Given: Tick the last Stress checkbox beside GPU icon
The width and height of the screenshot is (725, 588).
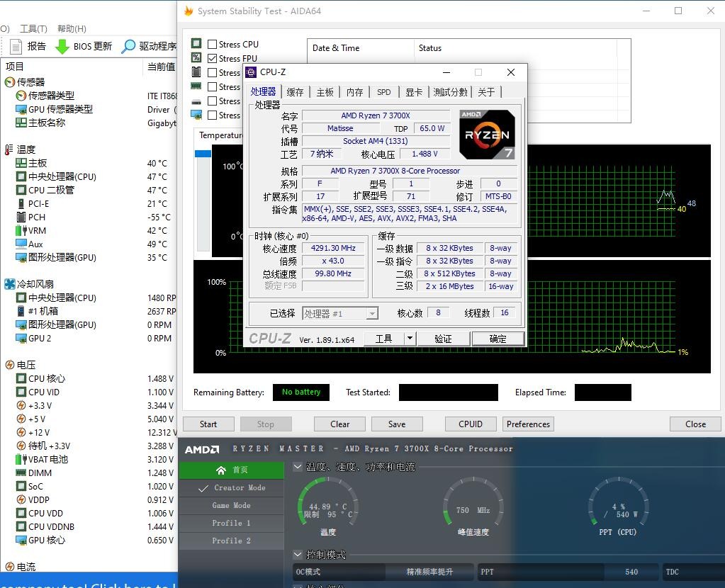Looking at the screenshot, I should coord(212,115).
